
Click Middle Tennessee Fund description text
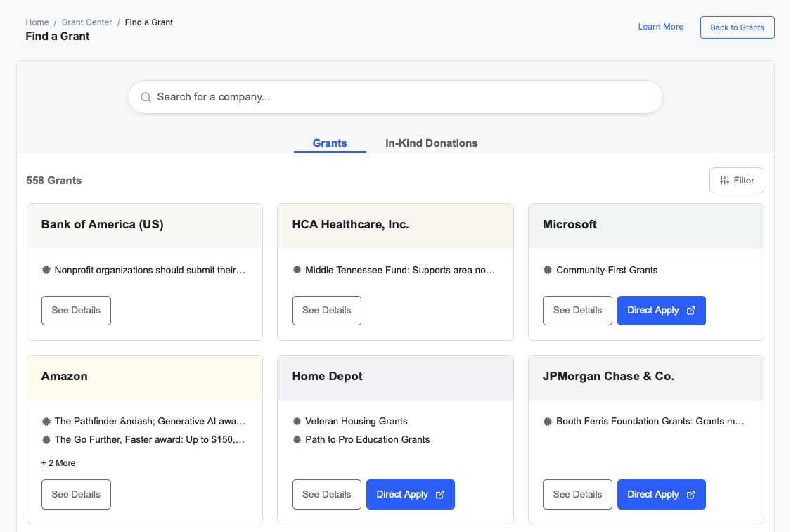[x=400, y=271]
